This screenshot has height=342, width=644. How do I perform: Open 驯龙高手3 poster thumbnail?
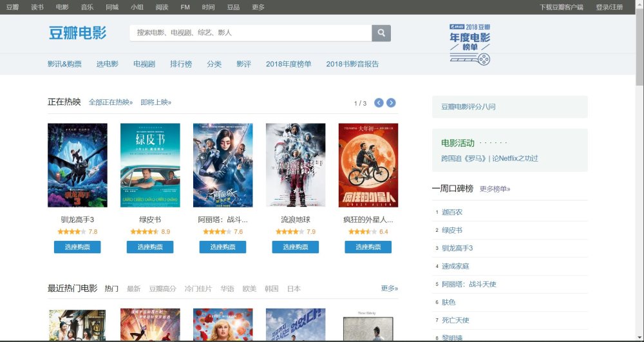78,165
